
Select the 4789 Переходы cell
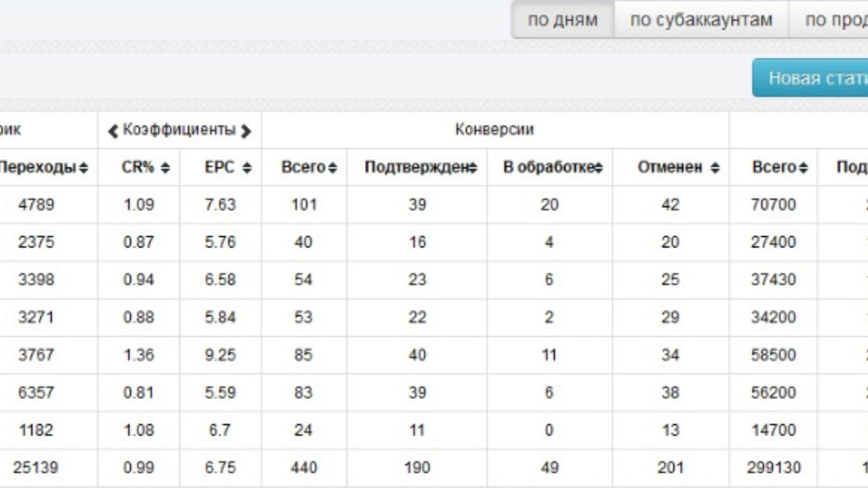click(36, 205)
